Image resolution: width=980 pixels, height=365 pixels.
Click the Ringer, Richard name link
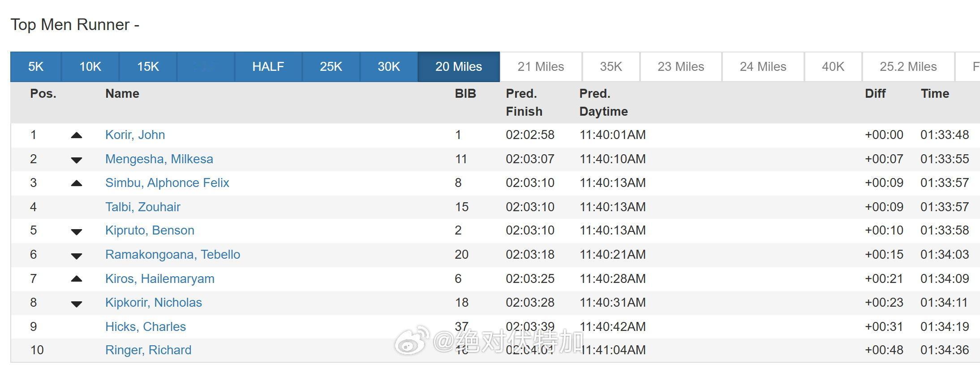[148, 350]
